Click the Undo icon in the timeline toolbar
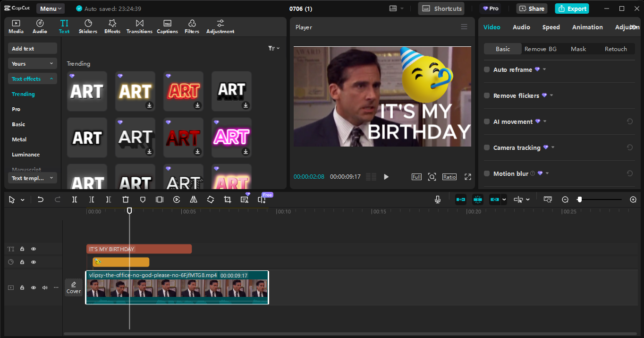 point(41,199)
